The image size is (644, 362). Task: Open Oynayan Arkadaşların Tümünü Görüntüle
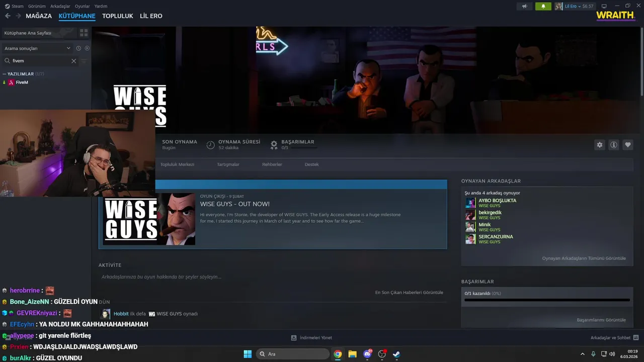tap(584, 258)
